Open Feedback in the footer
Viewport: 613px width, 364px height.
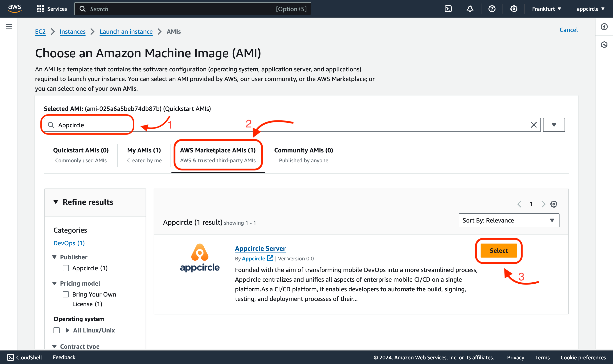coord(64,357)
